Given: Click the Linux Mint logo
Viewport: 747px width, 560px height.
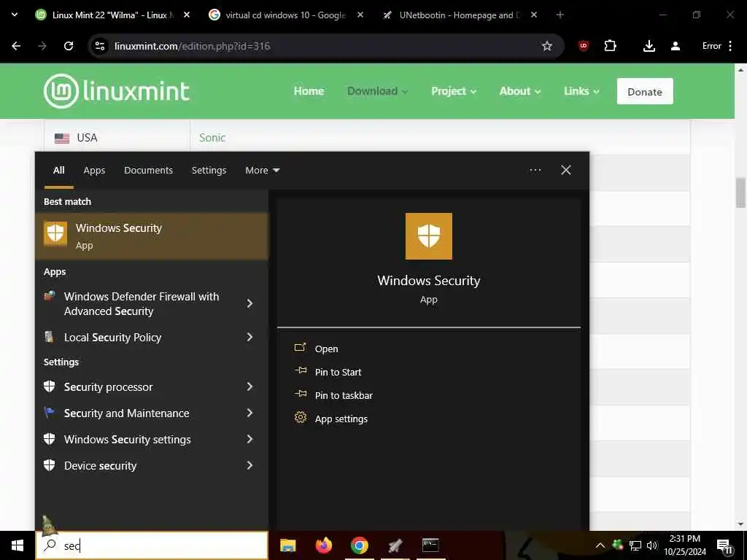Looking at the screenshot, I should coord(117,90).
